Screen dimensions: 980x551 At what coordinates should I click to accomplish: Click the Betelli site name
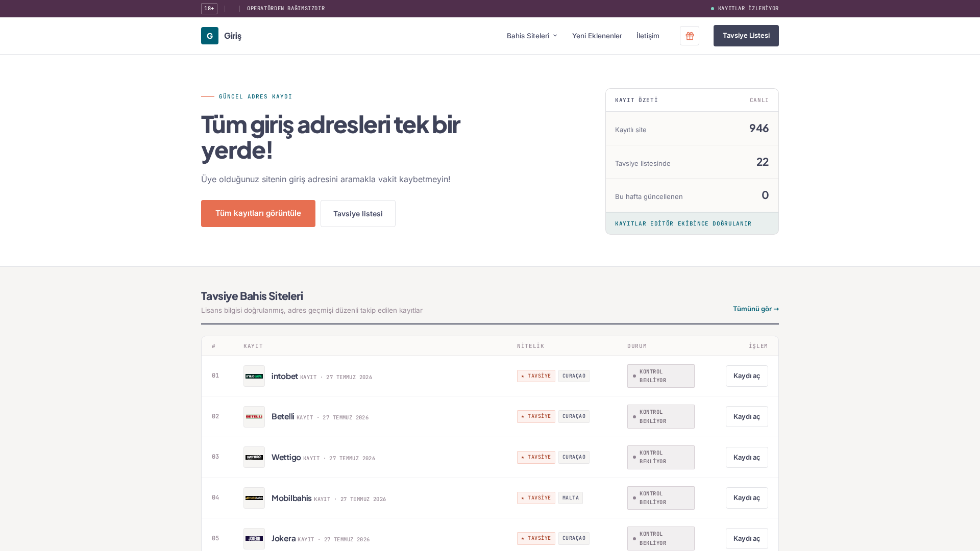click(x=283, y=416)
